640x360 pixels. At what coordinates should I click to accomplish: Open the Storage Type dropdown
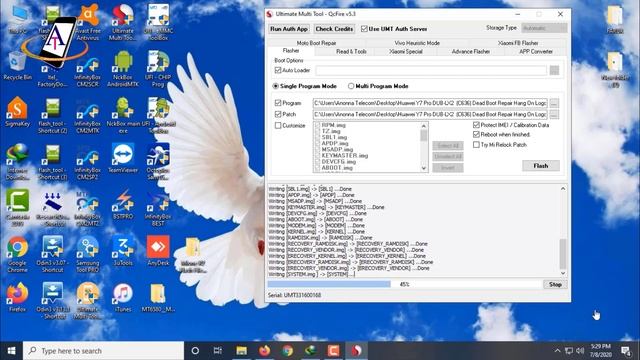click(544, 28)
